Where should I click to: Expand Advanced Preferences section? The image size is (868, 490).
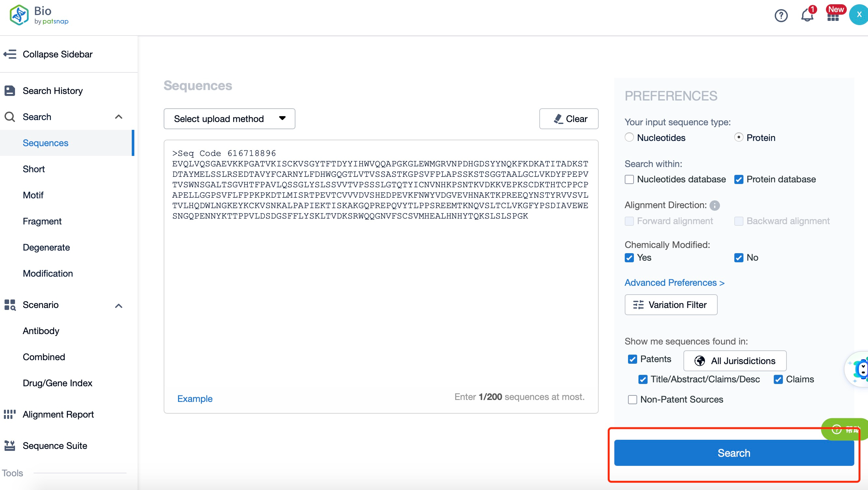point(674,283)
